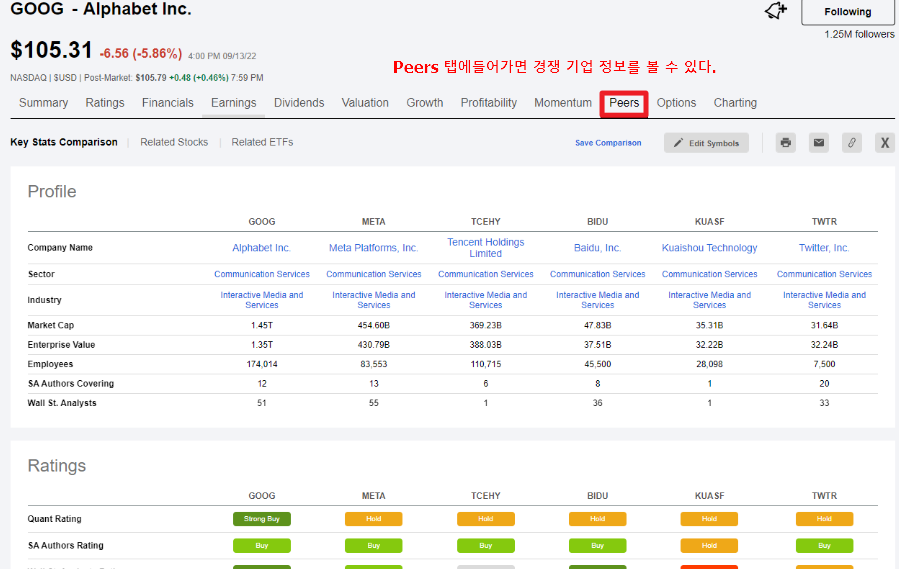Open the Valuation tab
Image resolution: width=899 pixels, height=569 pixels.
coord(365,103)
